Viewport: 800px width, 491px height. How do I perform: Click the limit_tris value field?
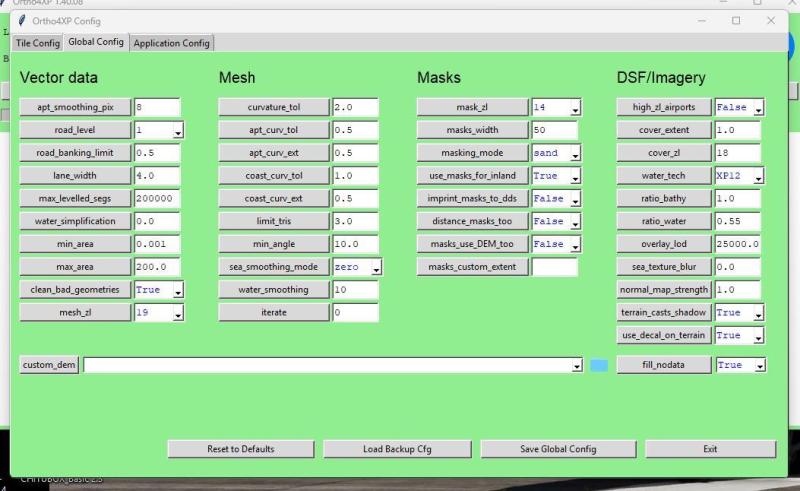[x=355, y=221]
